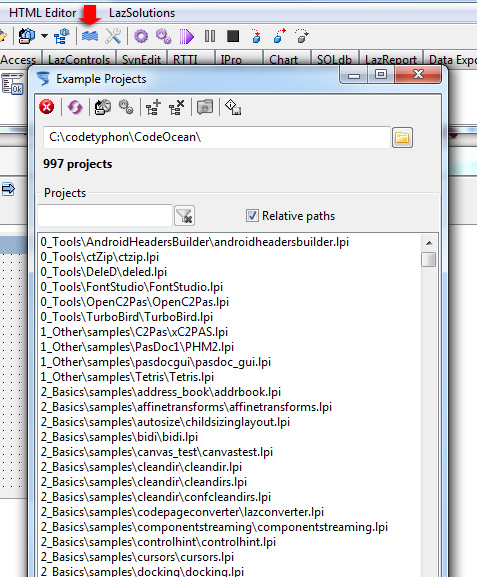Viewport: 477px width, 577px height.
Task: Click the CodeOcean waves icon in main toolbar
Action: coord(90,36)
